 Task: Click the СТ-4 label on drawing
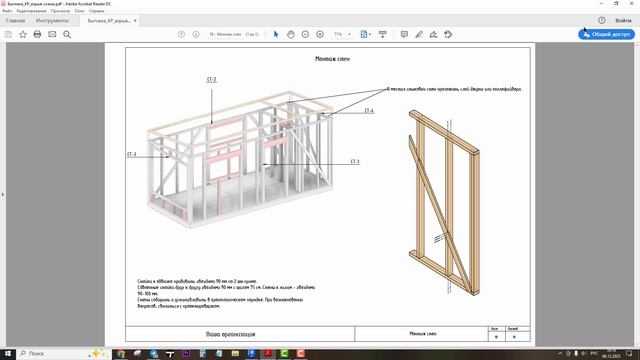(x=369, y=111)
